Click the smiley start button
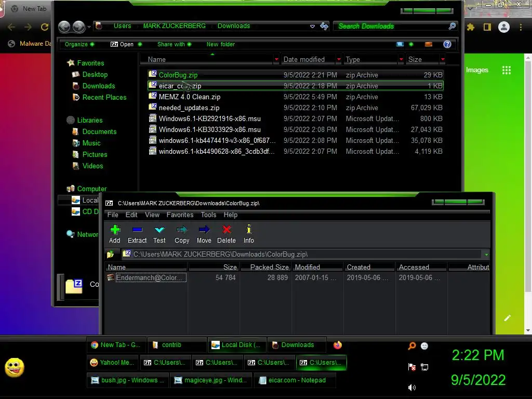 14,367
